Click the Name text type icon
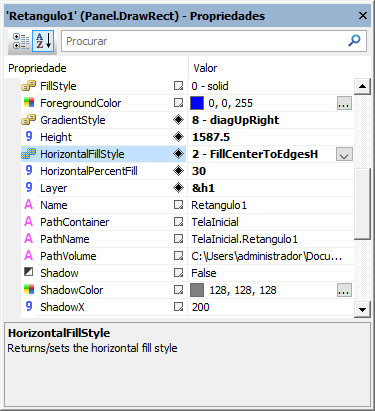This screenshot has height=411, width=375. 29,205
